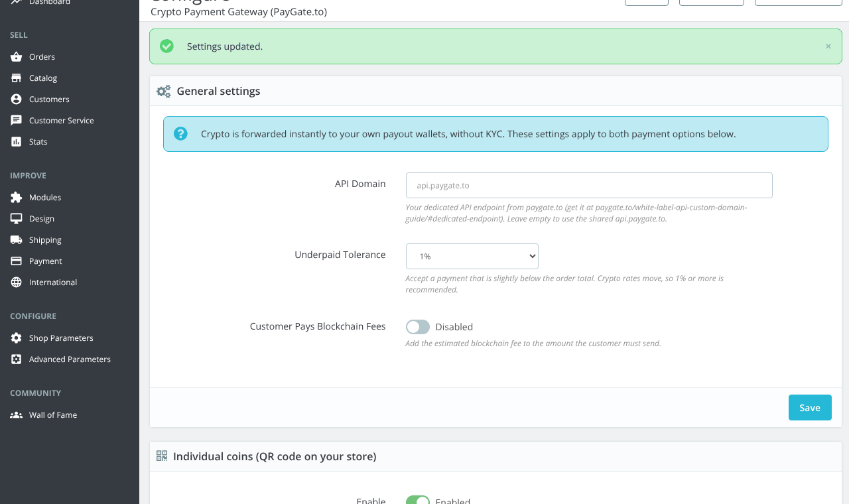Click the Design monitor icon
849x504 pixels.
17,219
